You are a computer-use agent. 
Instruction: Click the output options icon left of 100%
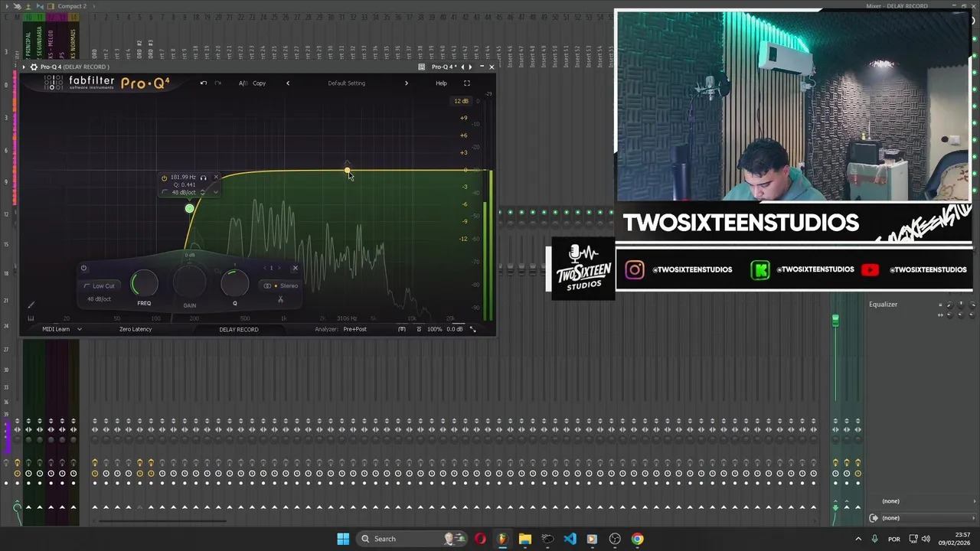[x=402, y=329]
